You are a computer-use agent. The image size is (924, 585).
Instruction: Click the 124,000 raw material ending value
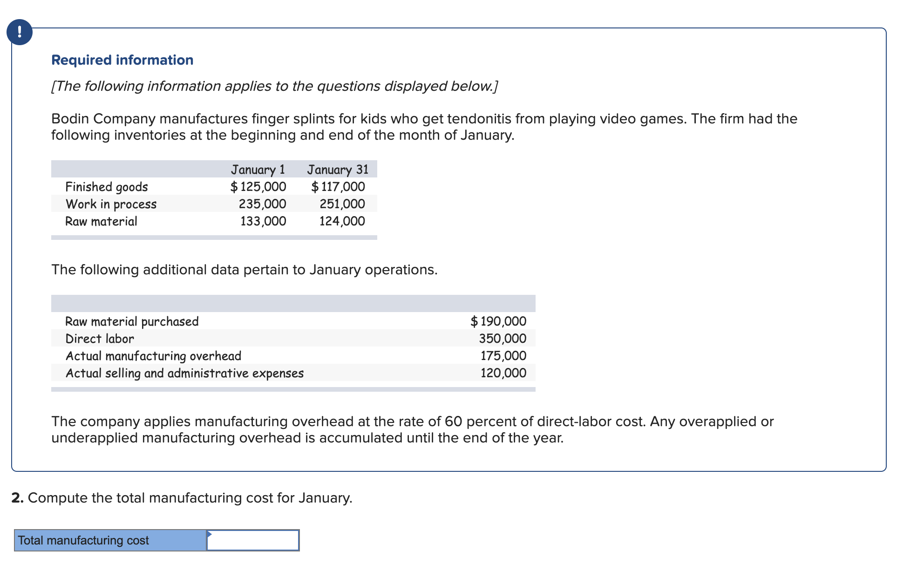342,221
